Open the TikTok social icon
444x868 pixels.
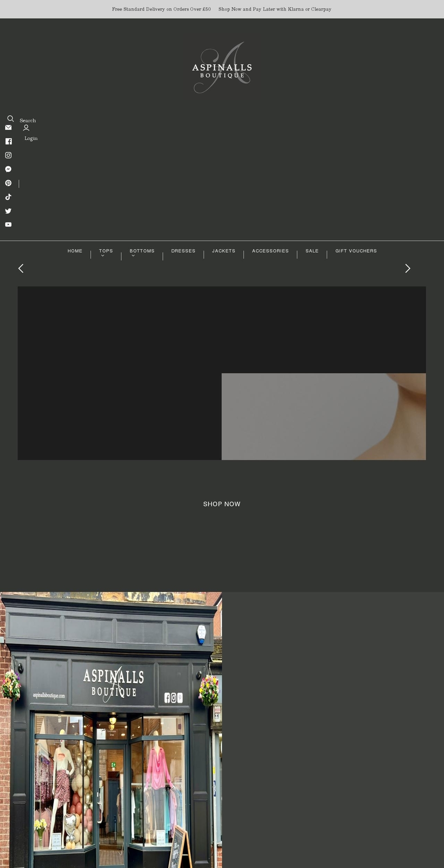pos(8,197)
